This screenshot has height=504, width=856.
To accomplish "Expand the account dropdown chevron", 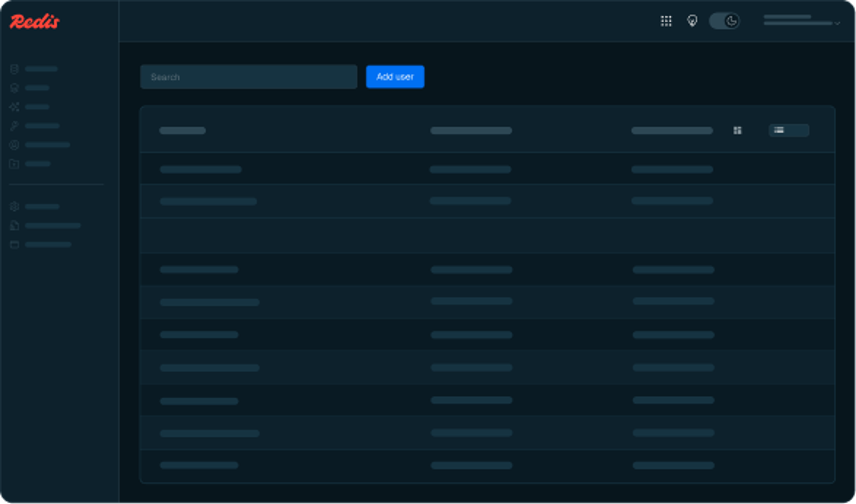I will (x=837, y=23).
